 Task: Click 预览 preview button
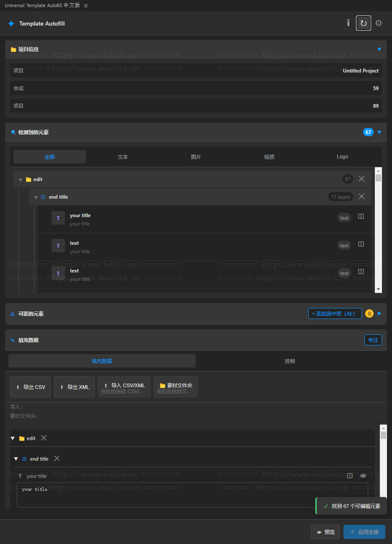pyautogui.click(x=325, y=532)
